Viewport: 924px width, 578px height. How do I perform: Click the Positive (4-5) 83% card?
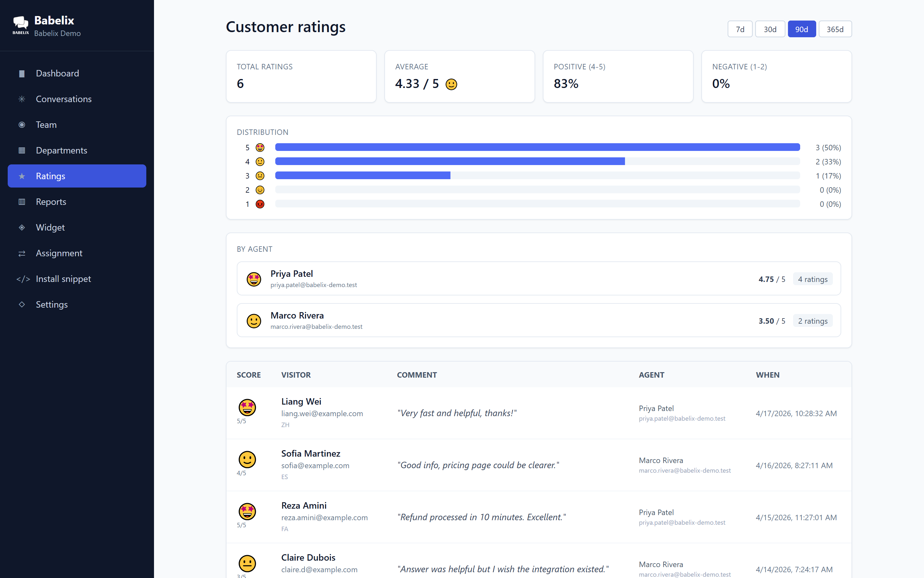point(618,76)
